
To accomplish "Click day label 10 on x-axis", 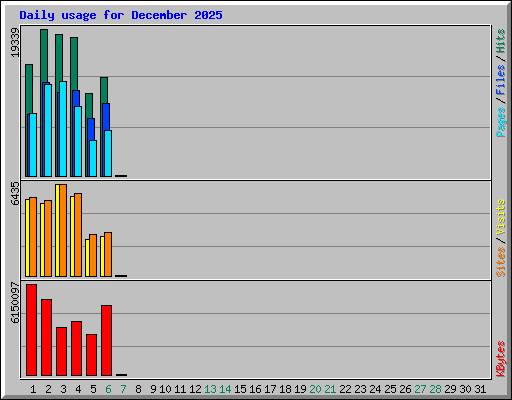I will tap(165, 389).
